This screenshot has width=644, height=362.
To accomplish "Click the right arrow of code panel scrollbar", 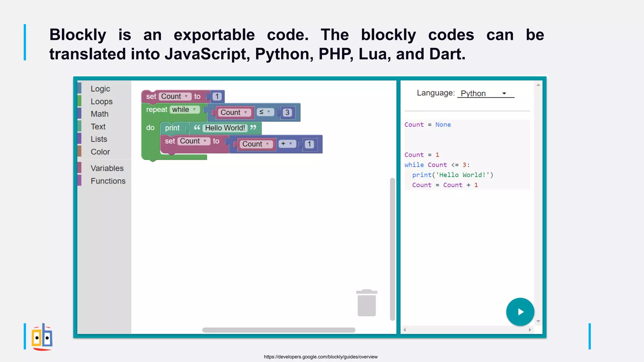I will click(530, 330).
